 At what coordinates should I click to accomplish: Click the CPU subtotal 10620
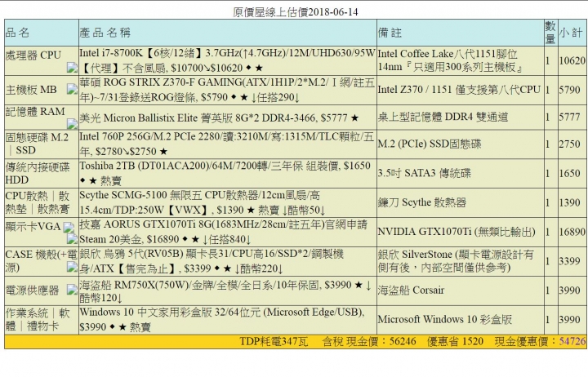(572, 60)
